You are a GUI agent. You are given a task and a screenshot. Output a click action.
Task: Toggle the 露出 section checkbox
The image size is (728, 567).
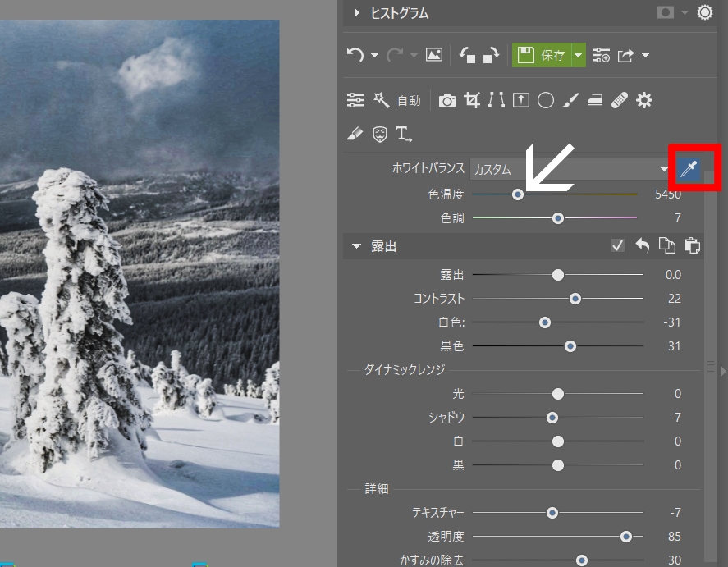tap(617, 245)
